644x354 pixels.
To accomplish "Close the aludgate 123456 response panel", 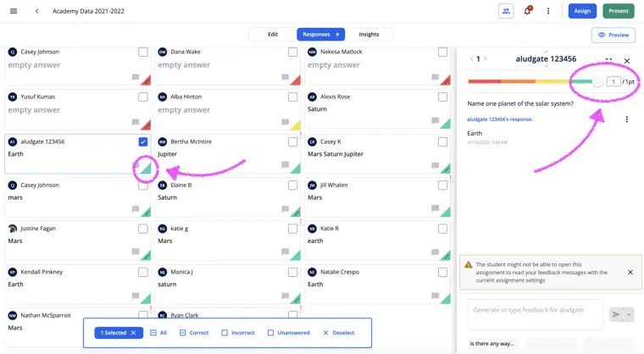I will [x=627, y=61].
